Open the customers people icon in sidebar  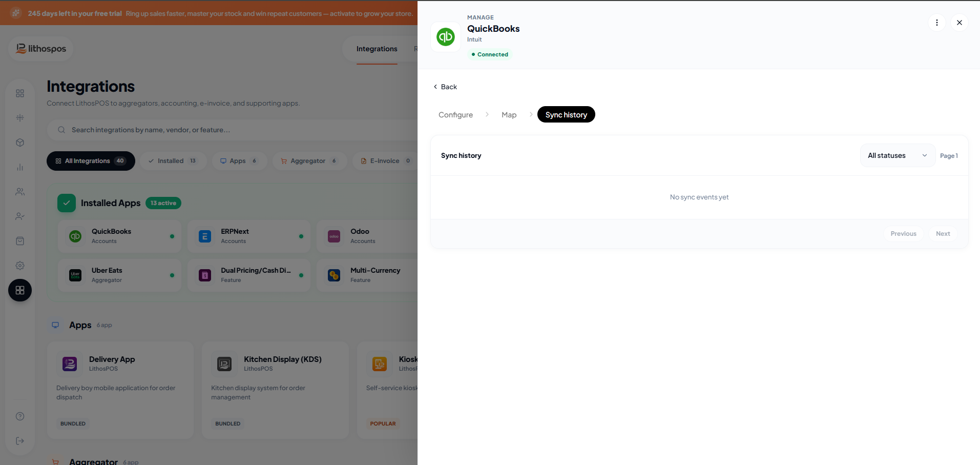tap(20, 192)
